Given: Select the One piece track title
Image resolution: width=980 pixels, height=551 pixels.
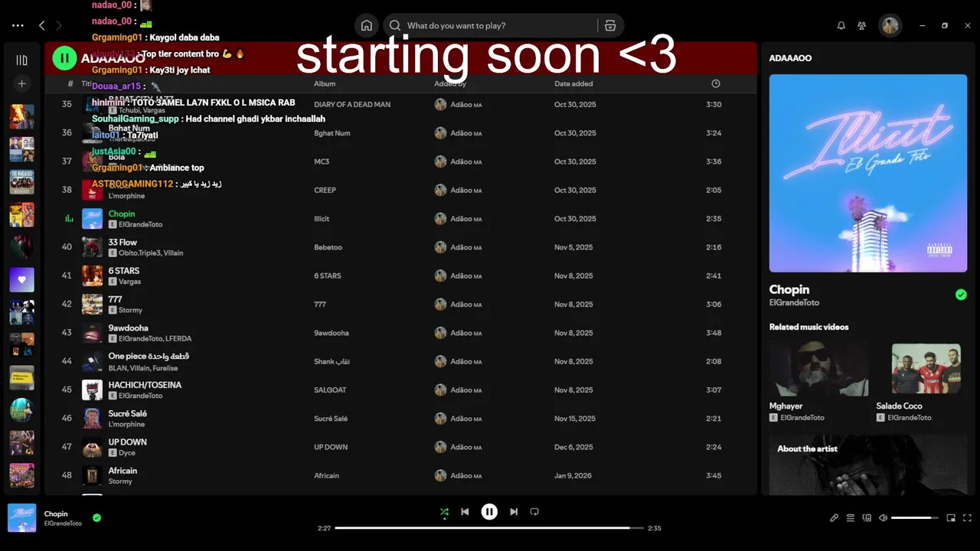Looking at the screenshot, I should point(149,356).
